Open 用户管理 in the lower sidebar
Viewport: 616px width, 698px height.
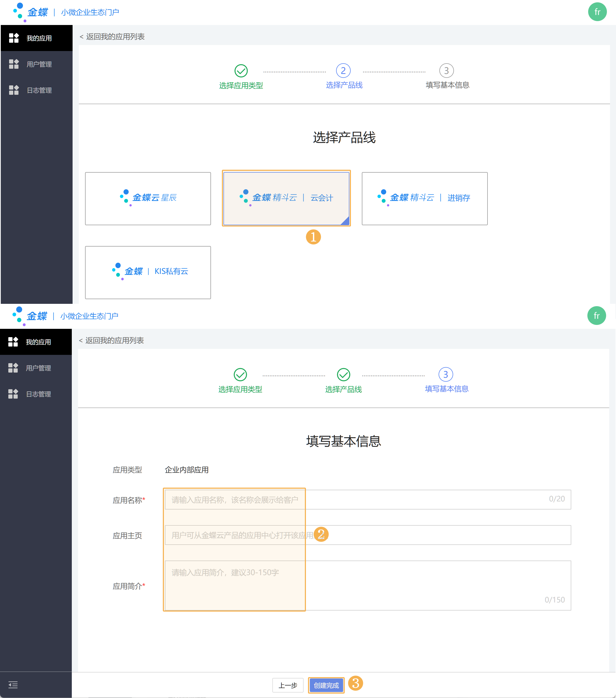click(38, 368)
